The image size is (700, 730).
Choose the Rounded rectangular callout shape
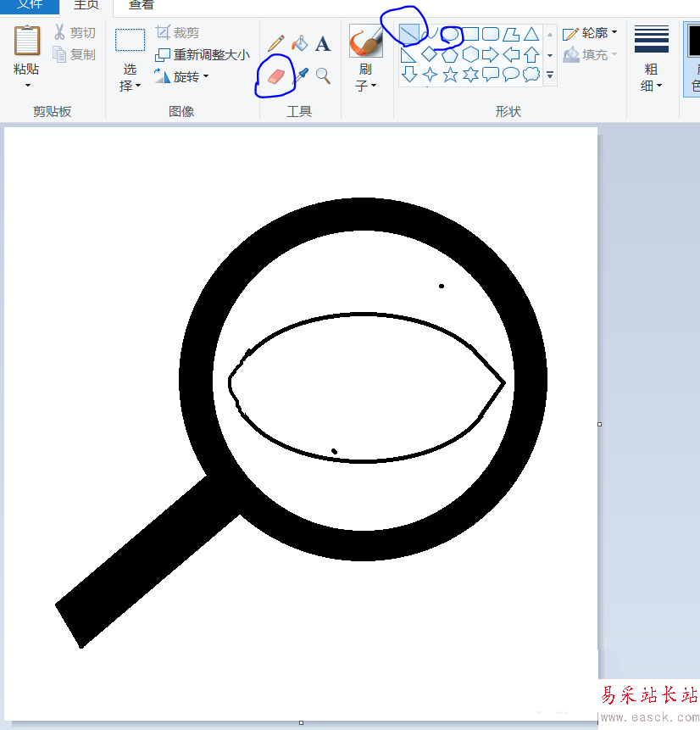click(x=491, y=75)
